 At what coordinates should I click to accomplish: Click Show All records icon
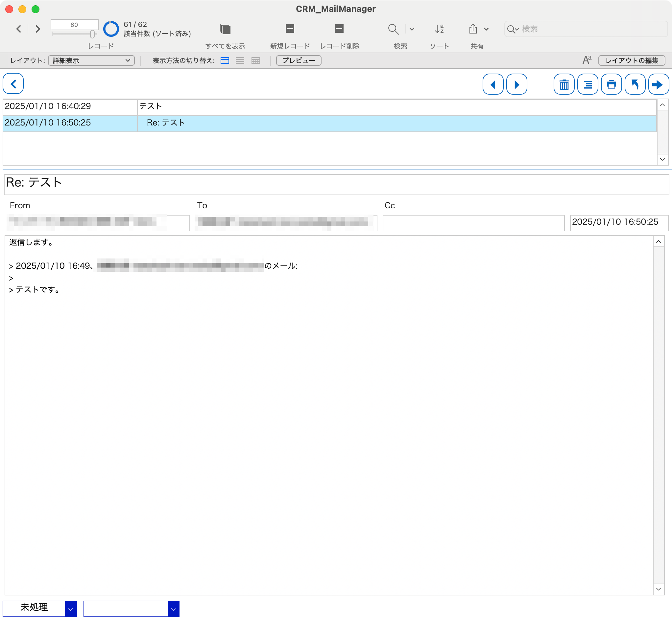click(225, 29)
